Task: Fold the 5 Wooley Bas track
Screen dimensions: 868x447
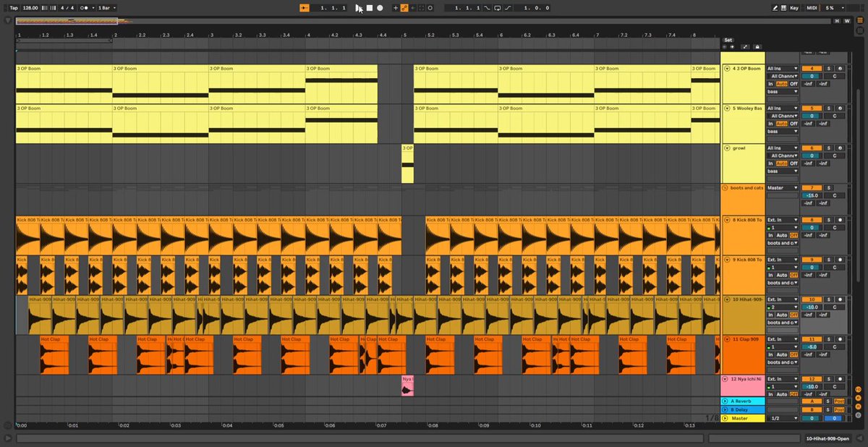Action: [x=727, y=108]
